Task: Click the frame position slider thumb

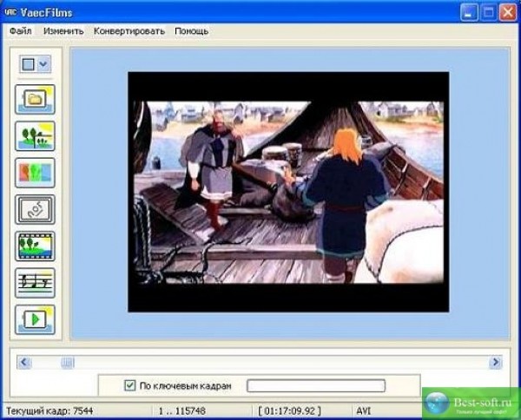Action: [68, 363]
